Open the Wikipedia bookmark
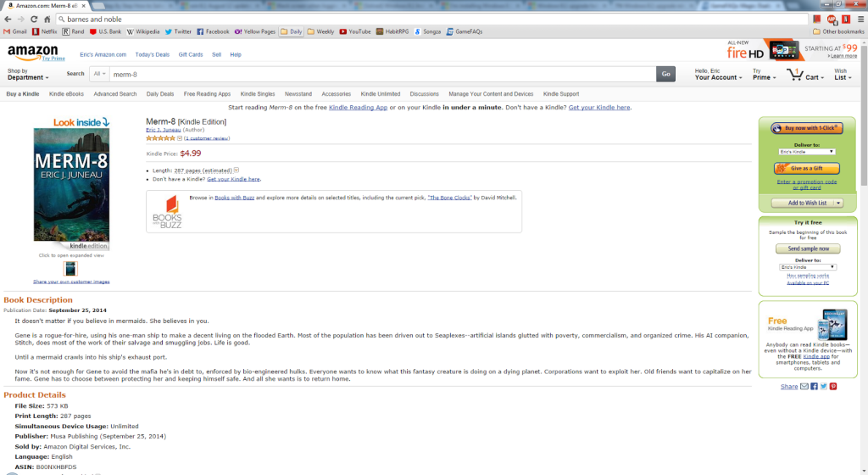Screen dimensions: 868x475 pyautogui.click(x=143, y=31)
